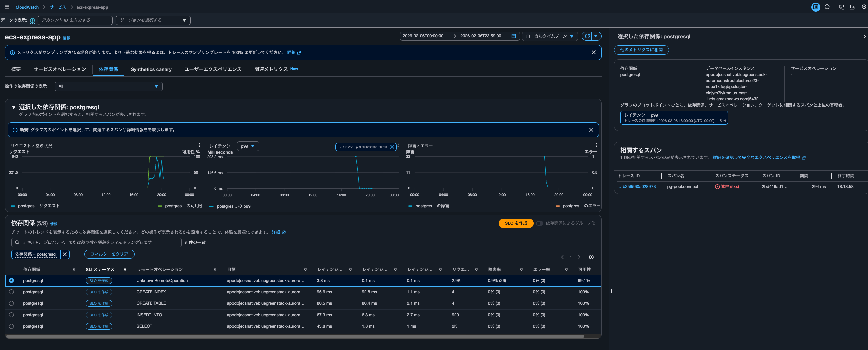Click the SLO を作成 orange button
The width and height of the screenshot is (868, 350).
pos(515,223)
